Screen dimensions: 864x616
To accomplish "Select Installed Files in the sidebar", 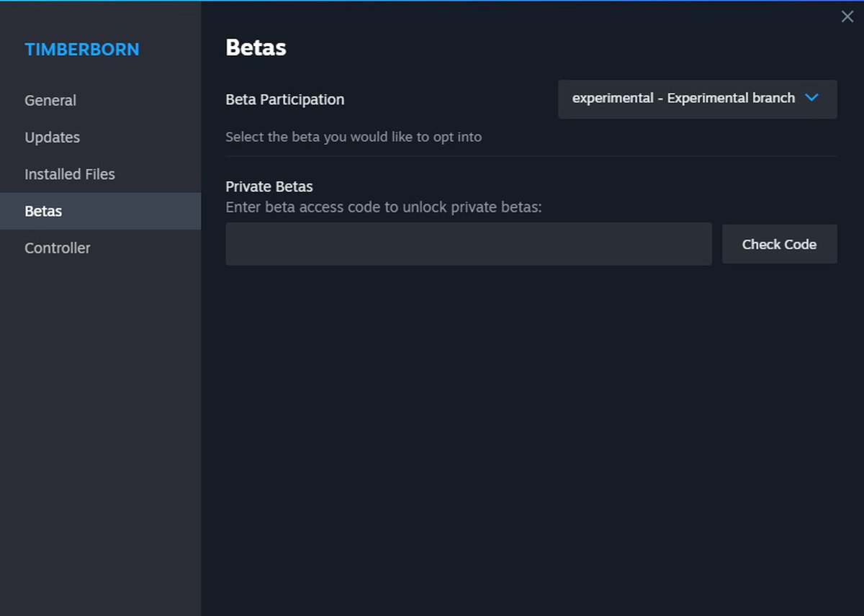I will click(x=70, y=174).
